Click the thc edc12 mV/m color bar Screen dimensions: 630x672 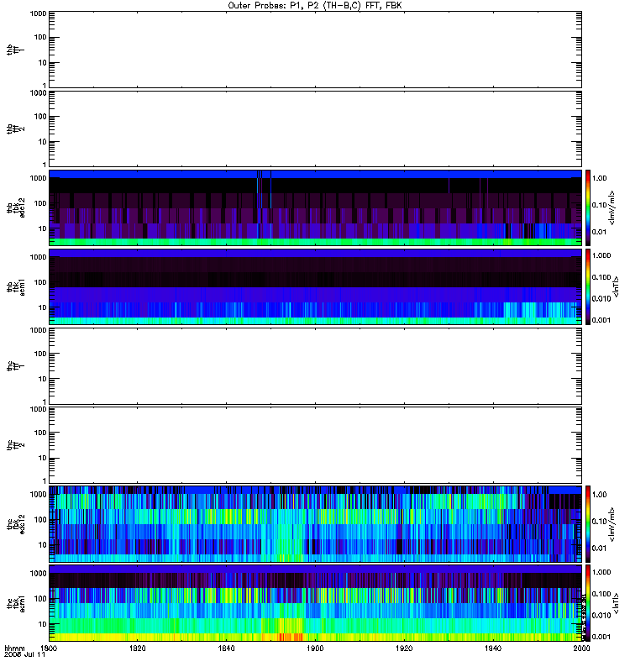click(x=588, y=523)
